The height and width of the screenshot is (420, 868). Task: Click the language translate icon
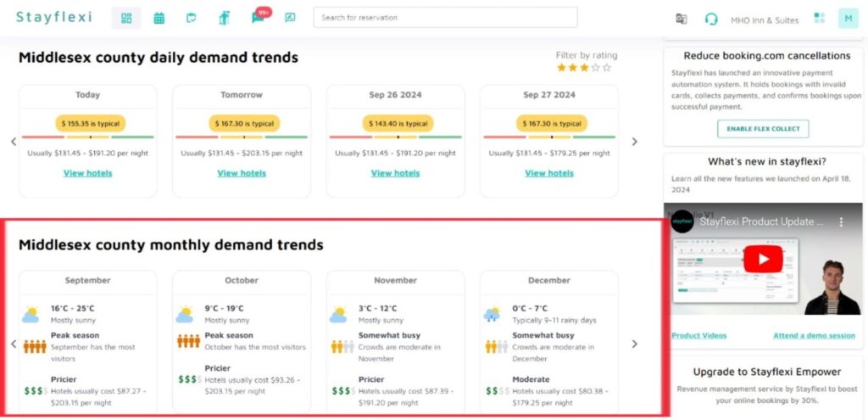pos(682,19)
